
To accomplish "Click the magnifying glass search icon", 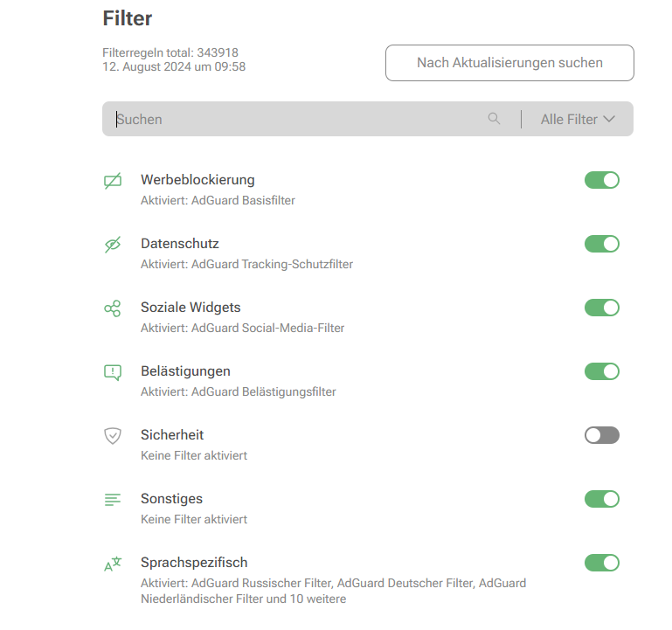I will 495,119.
